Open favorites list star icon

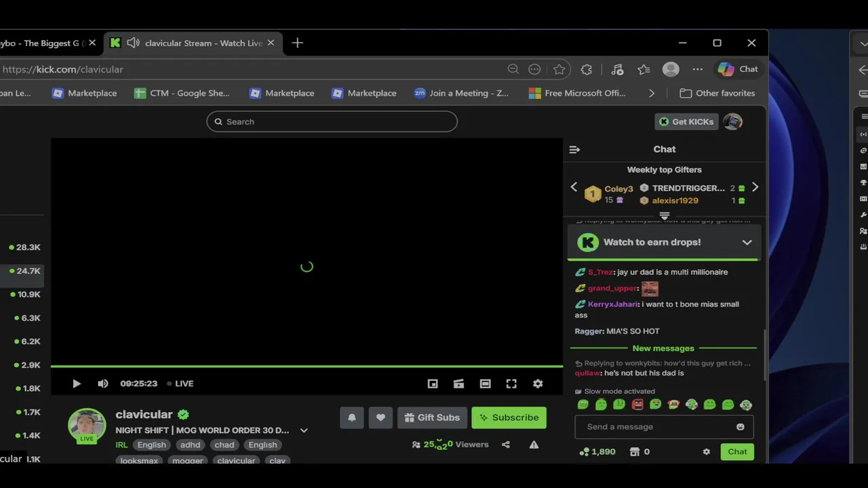click(644, 69)
